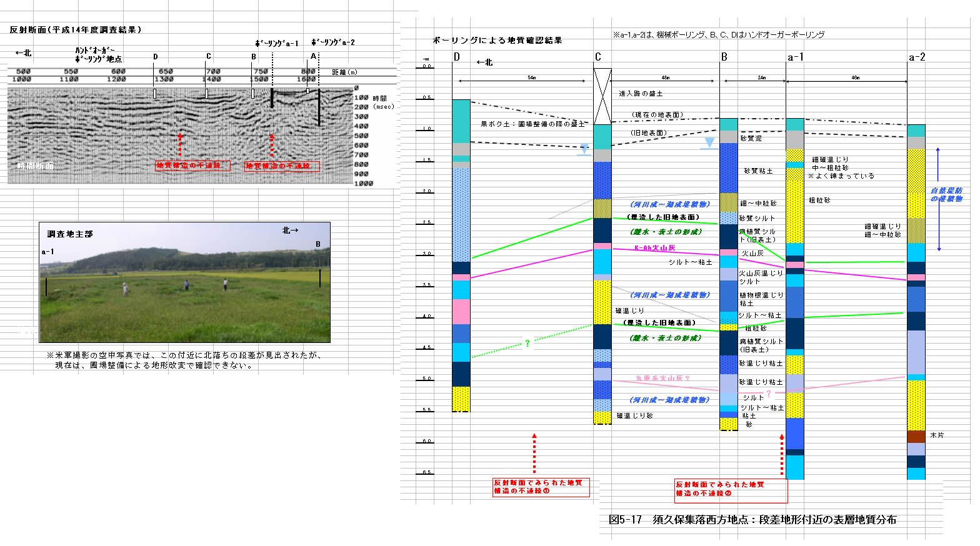Viewport: 980px width, 546px height.
Task: Select the D borehole column header
Action: (457, 57)
